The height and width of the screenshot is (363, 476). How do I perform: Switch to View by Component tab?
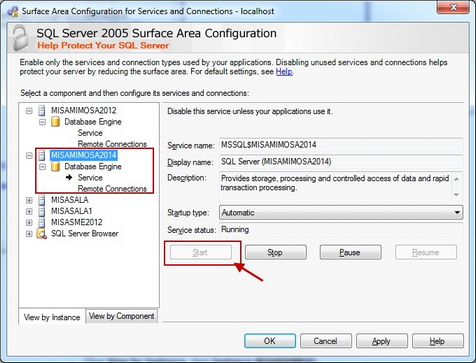coord(121,316)
